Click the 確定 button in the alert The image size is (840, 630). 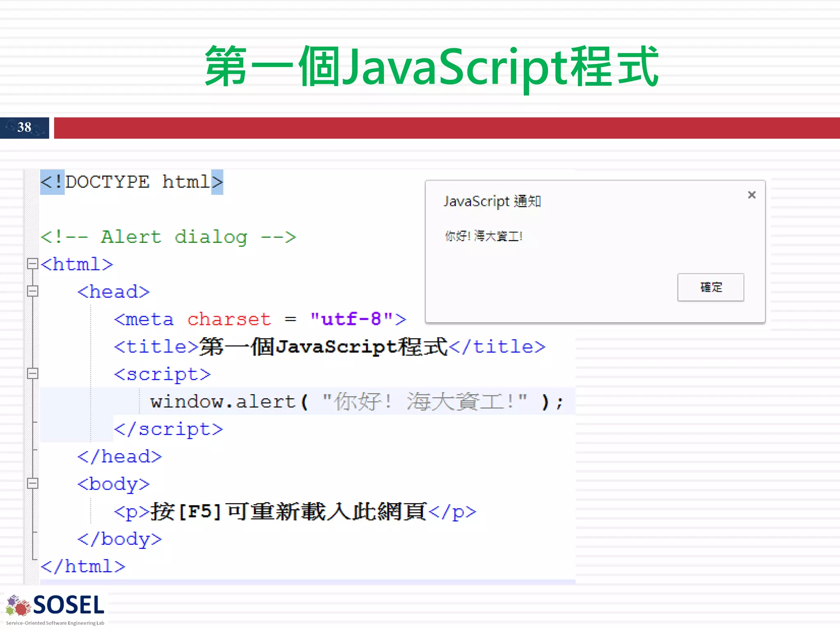710,287
